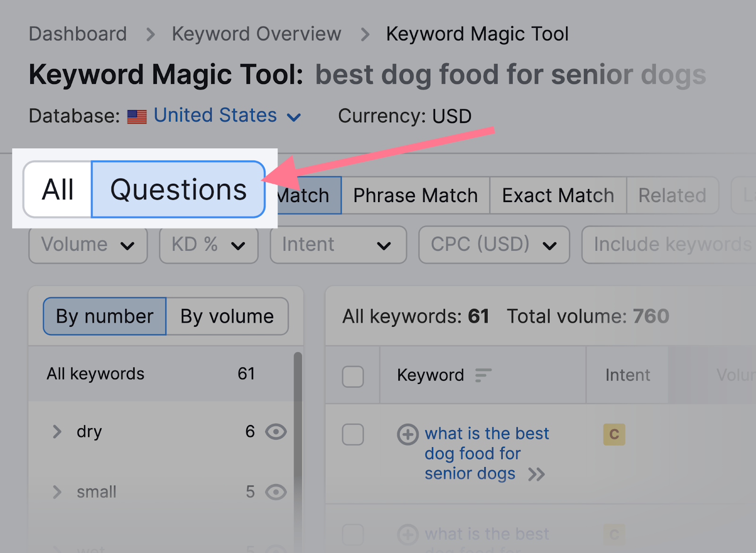The image size is (756, 553).
Task: Click the Include keywords filter field
Action: pos(669,245)
